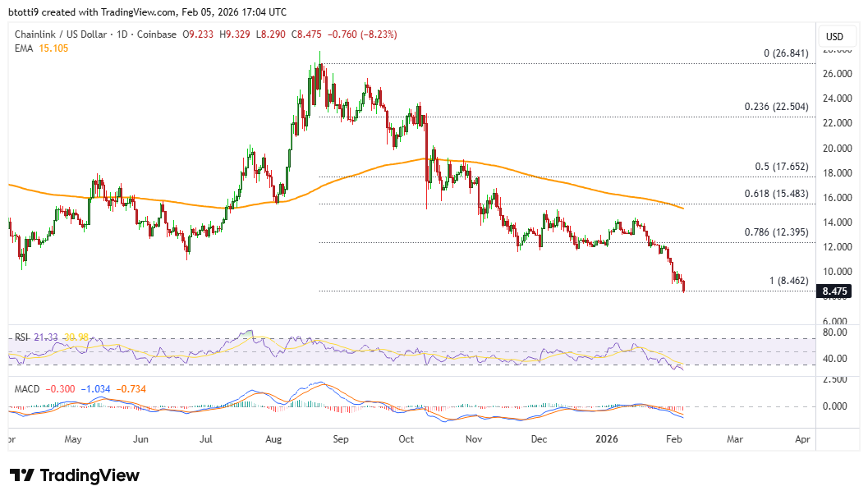
Task: Select the 1 (8.462) Fibonacci label
Action: point(789,281)
